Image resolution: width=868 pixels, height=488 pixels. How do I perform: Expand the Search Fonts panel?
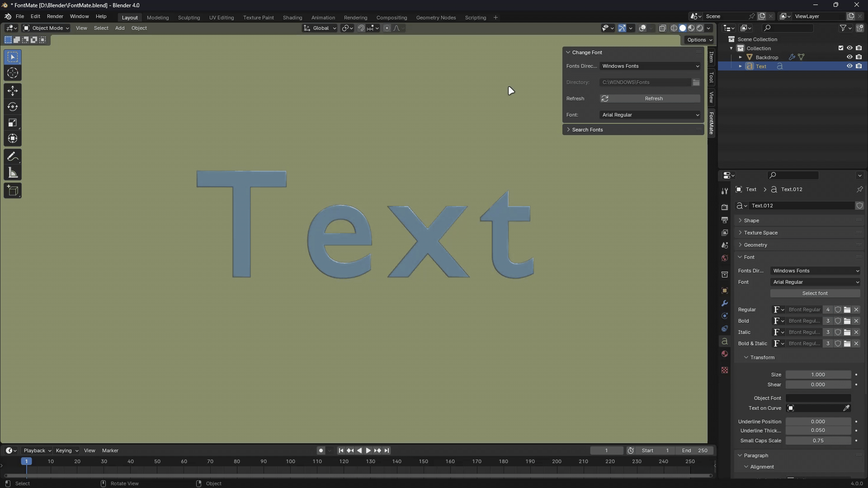pyautogui.click(x=587, y=130)
